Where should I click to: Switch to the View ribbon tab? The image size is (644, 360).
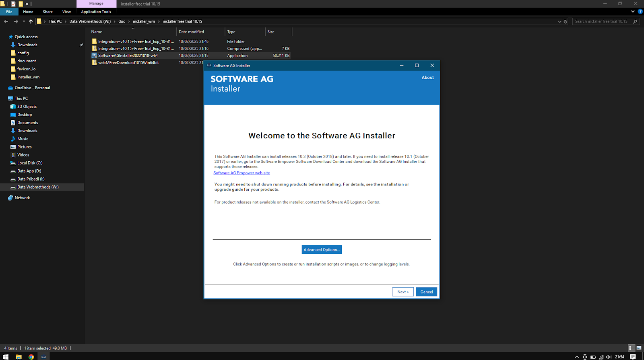pyautogui.click(x=66, y=12)
